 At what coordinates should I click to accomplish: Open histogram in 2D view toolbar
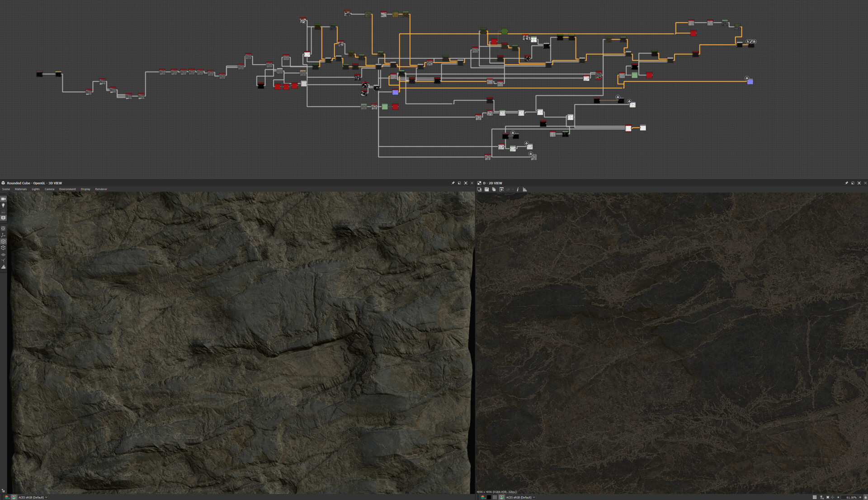pyautogui.click(x=525, y=189)
